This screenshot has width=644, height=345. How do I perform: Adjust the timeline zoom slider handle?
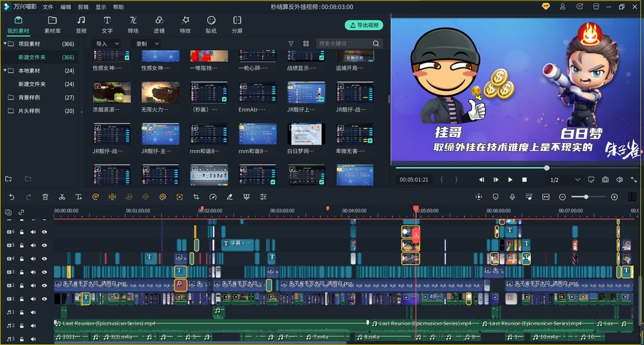click(x=586, y=197)
